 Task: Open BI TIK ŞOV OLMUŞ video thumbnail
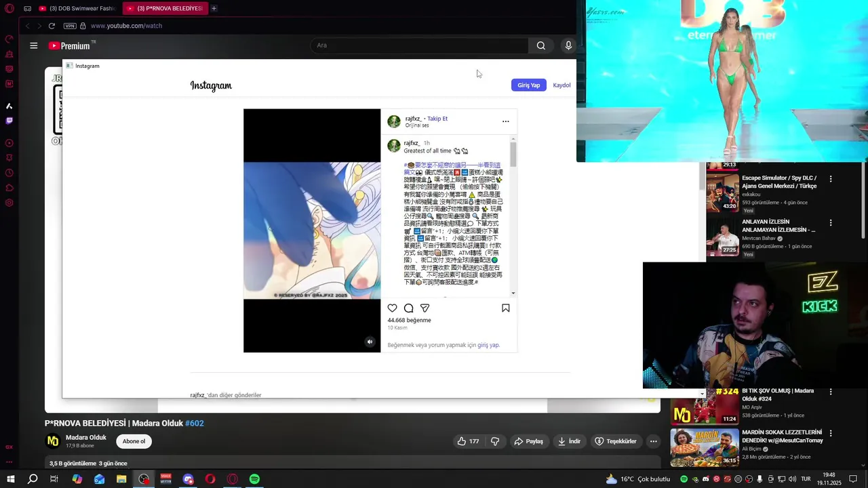705,407
